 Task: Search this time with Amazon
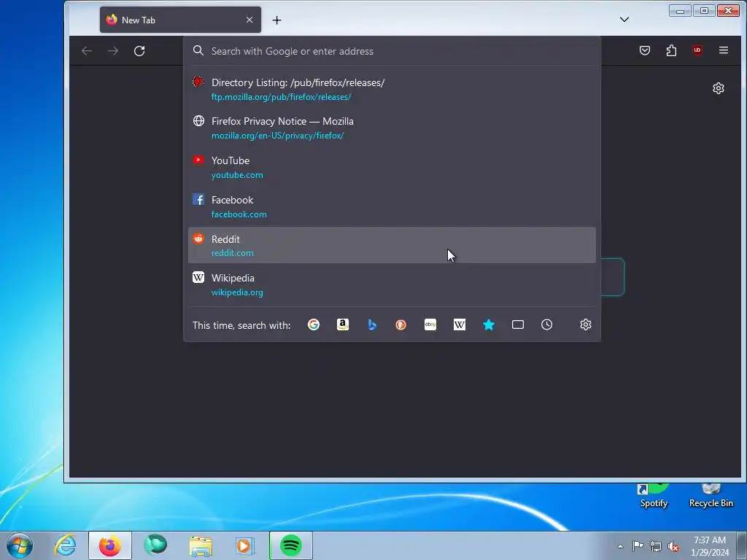click(343, 324)
